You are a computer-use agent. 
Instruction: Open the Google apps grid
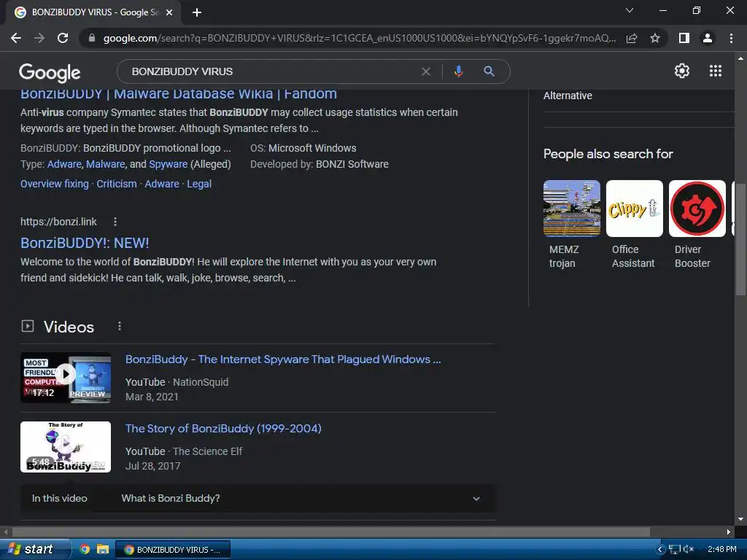point(716,71)
